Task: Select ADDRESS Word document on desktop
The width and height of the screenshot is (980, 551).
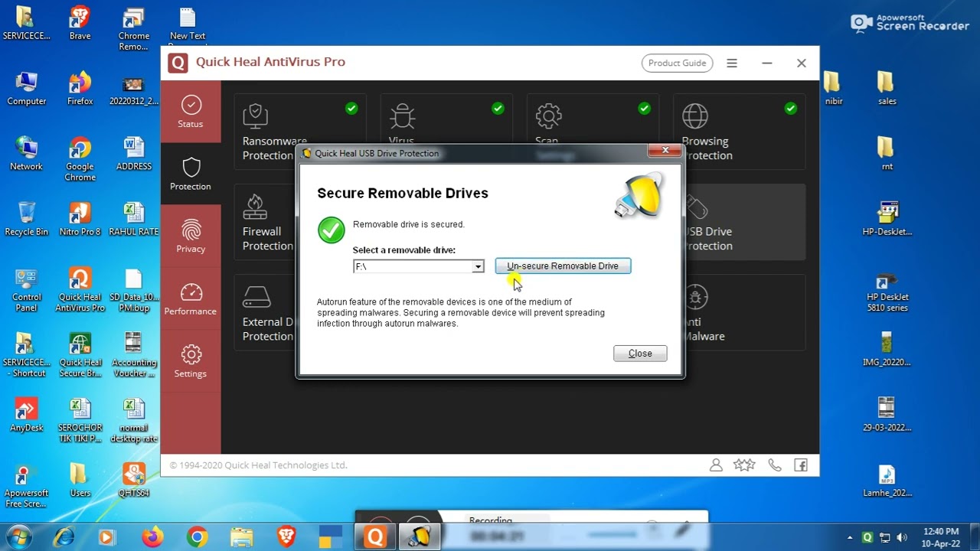Action: [x=133, y=153]
